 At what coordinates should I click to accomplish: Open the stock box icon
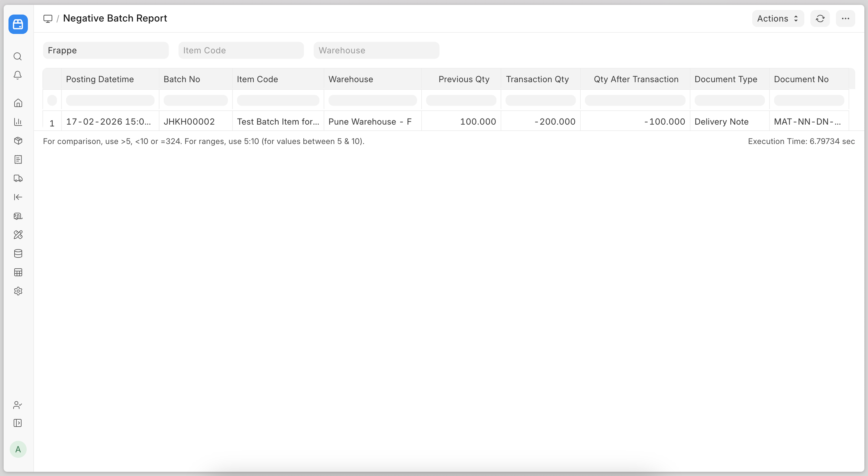pos(18,141)
